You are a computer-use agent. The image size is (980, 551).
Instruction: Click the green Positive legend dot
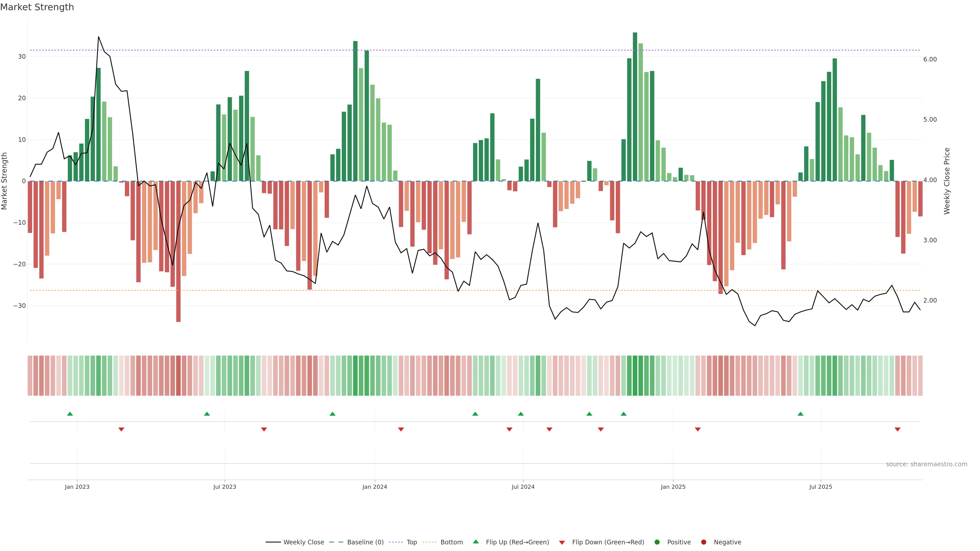[x=657, y=542]
